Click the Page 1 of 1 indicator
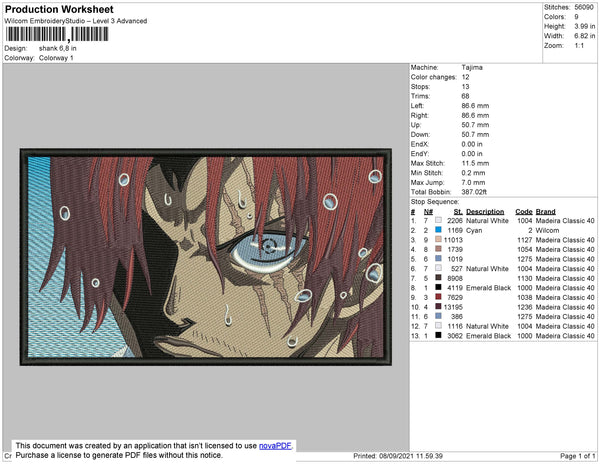The image size is (600, 464). (x=577, y=456)
